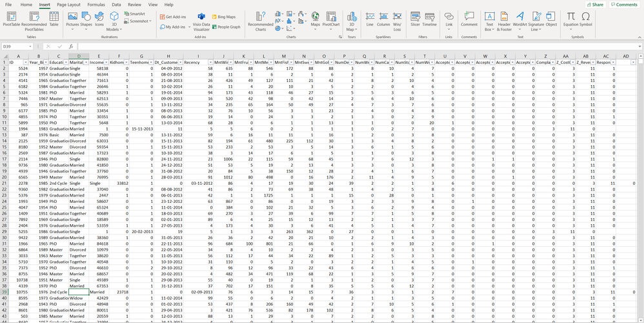The width and height of the screenshot is (644, 323).
Task: Insert Icons illustration
Action: 99,19
